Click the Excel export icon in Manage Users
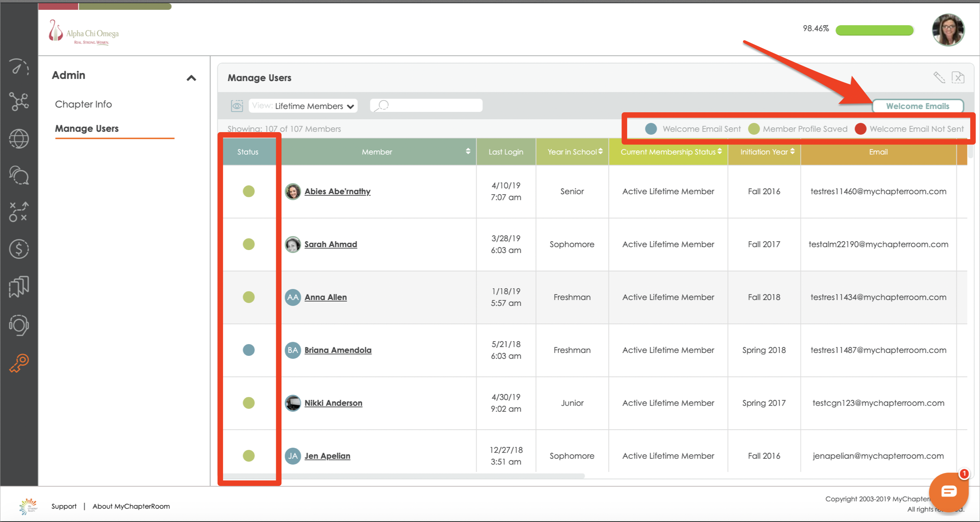The height and width of the screenshot is (522, 980). (958, 77)
